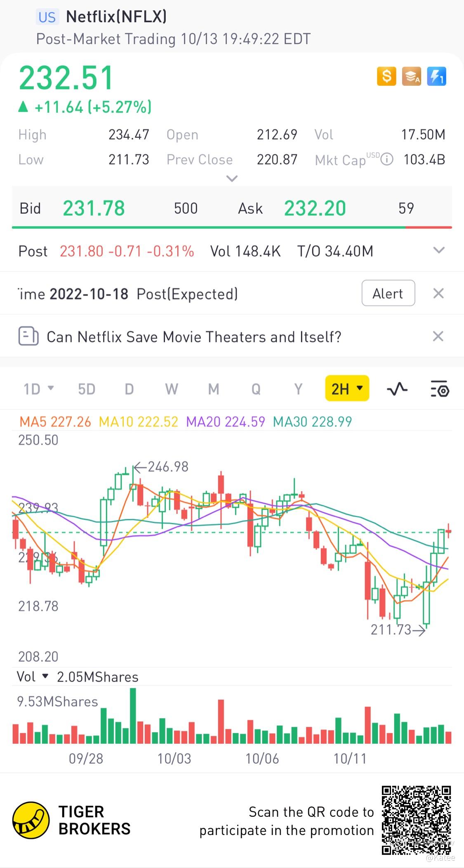Screen dimensions: 464x868
Task: Open the 1D timeframe dropdown
Action: click(x=39, y=389)
